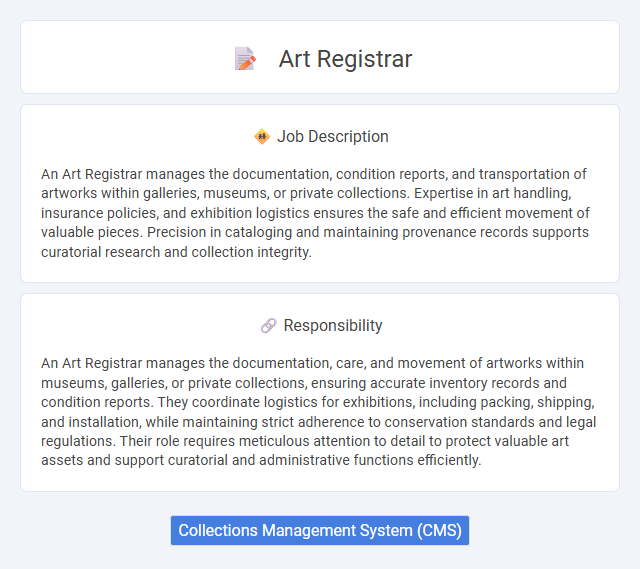
Task: Click the Responsibility heading
Action: (333, 325)
